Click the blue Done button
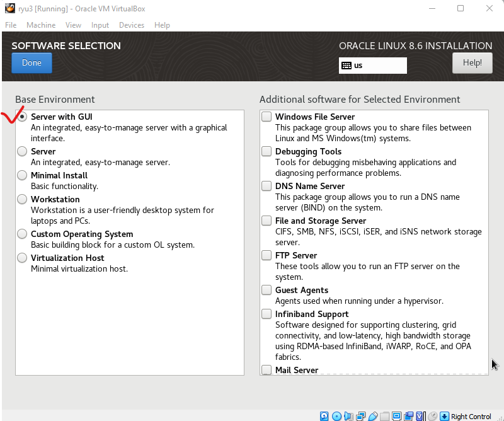 tap(32, 63)
